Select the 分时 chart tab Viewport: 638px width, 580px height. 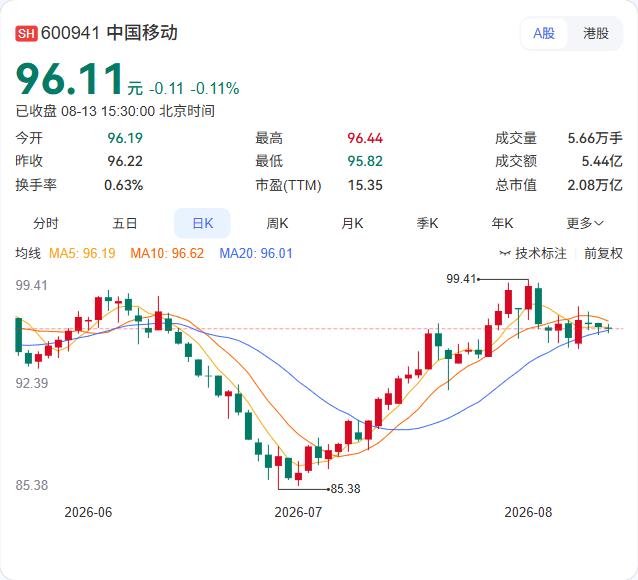[46, 223]
